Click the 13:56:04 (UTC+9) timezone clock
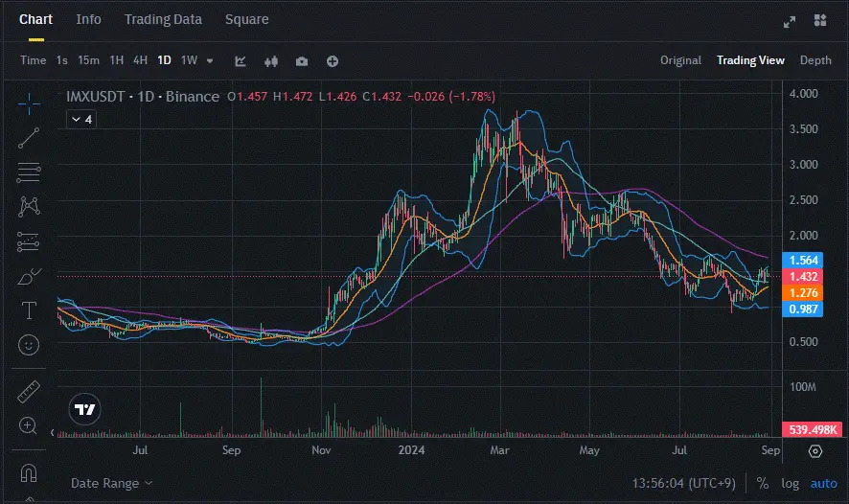 pyautogui.click(x=683, y=483)
